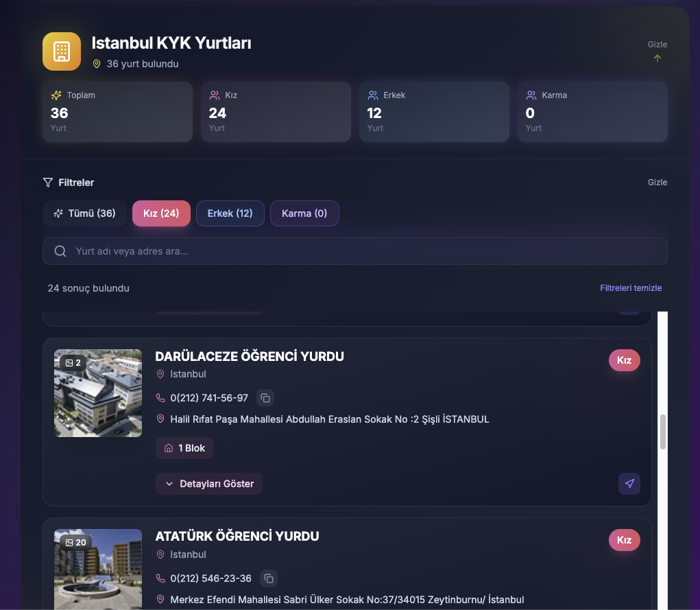This screenshot has height=610, width=700.
Task: Click the phone icon beside 0(212) 741-56-97
Action: point(160,398)
